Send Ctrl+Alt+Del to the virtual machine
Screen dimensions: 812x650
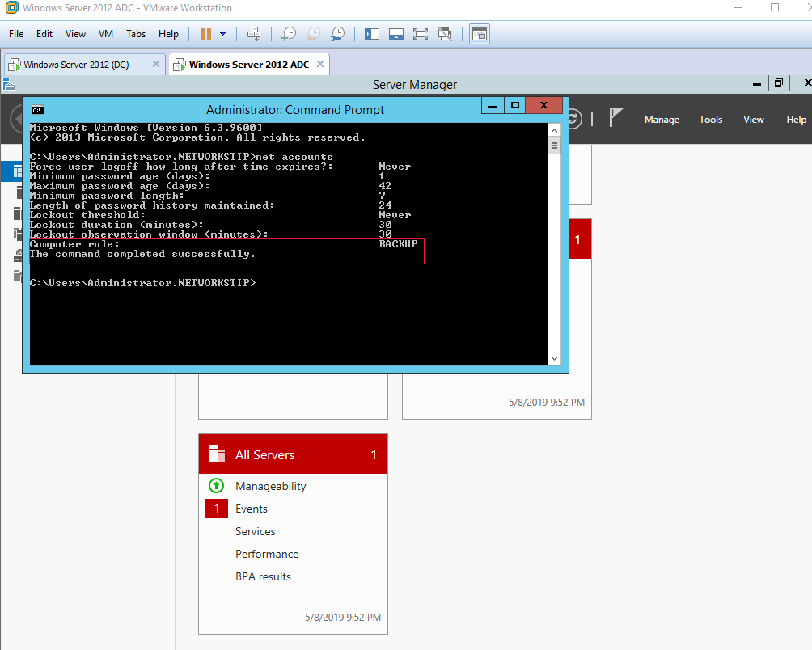[254, 33]
